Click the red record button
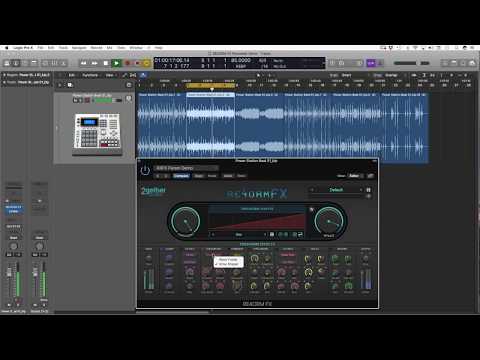The height and width of the screenshot is (360, 480). click(127, 63)
